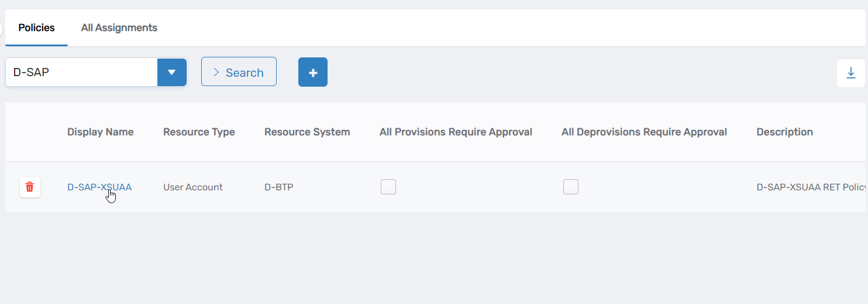Click the D-SAP search input field
868x304 pixels.
point(81,72)
